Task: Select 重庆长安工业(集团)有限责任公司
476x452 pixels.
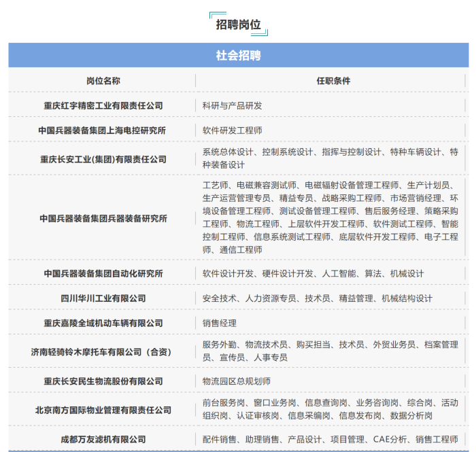Action: coord(103,159)
